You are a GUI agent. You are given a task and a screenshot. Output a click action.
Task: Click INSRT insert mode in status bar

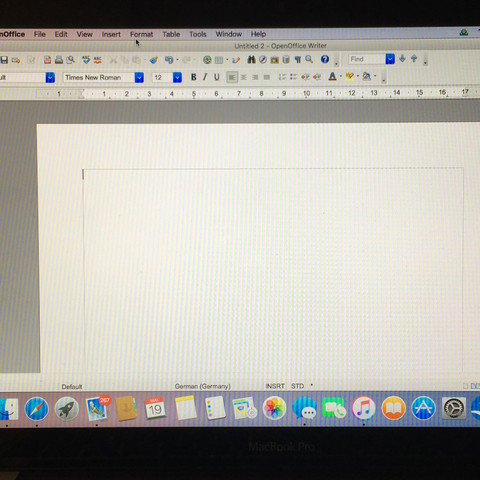(x=275, y=386)
